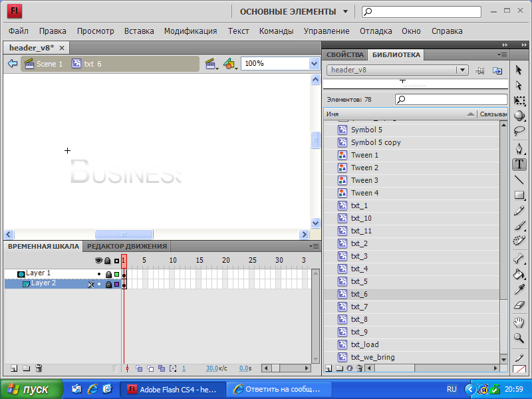Click the пуск Start button
Viewport: 532px width, 399px height.
coord(30,389)
